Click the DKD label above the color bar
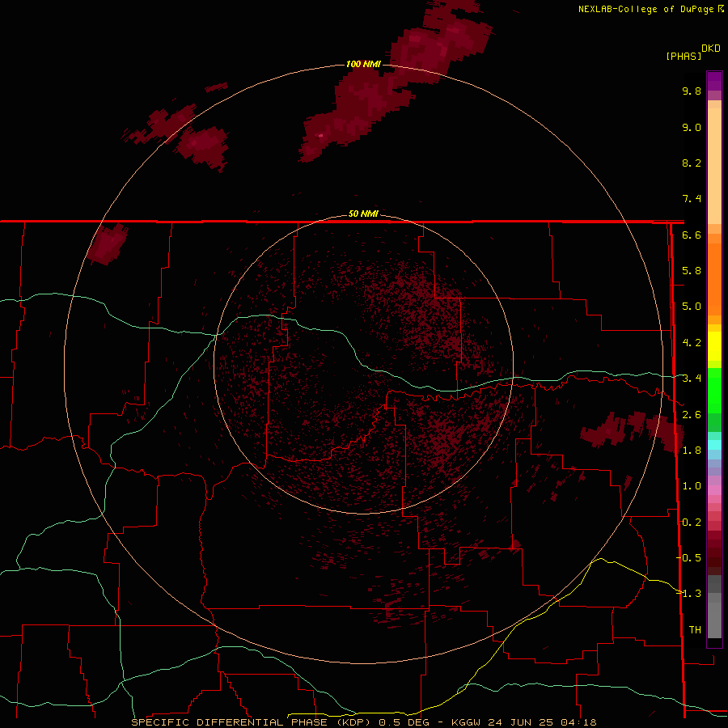This screenshot has width=728, height=728. [x=711, y=49]
